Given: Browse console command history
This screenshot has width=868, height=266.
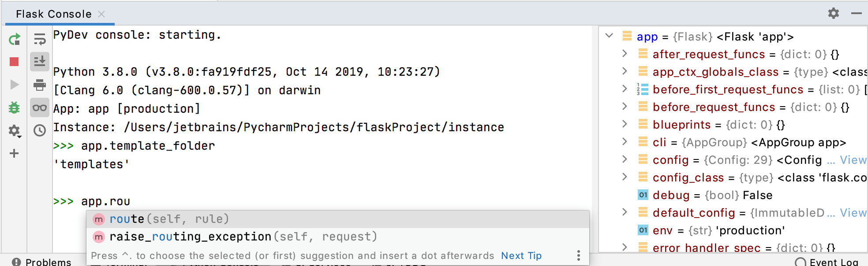Looking at the screenshot, I should (40, 130).
